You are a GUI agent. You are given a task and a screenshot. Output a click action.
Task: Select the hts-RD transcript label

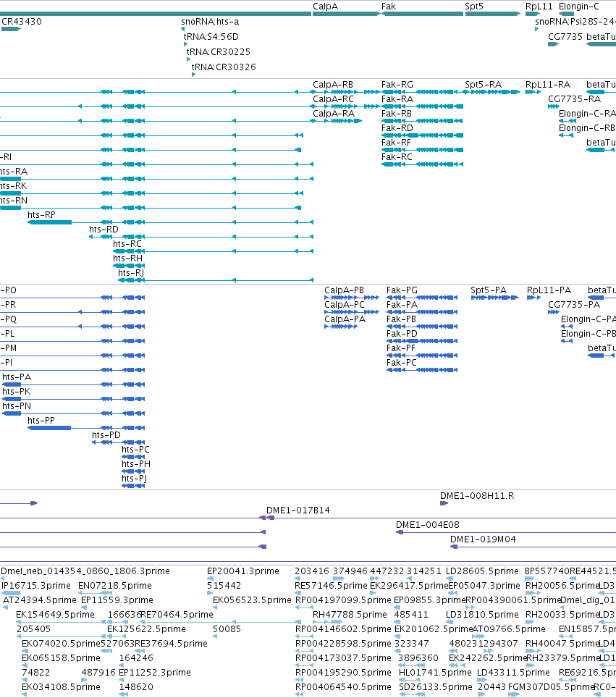(104, 230)
